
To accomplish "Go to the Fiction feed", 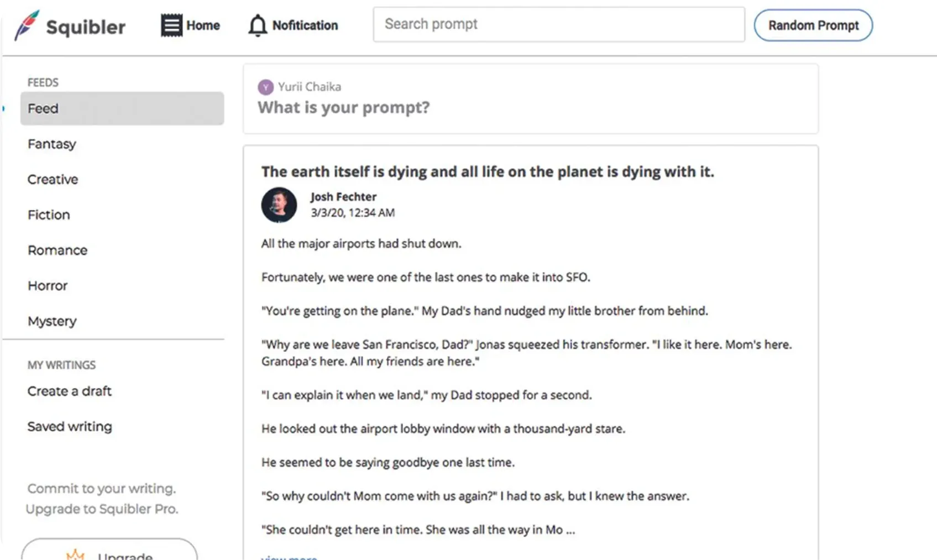I will coord(49,215).
